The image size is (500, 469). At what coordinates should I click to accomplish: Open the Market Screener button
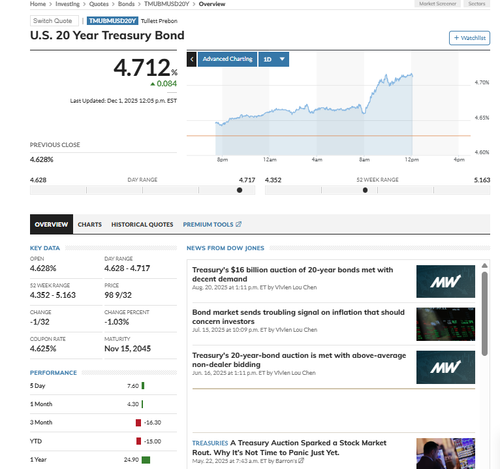(x=437, y=4)
